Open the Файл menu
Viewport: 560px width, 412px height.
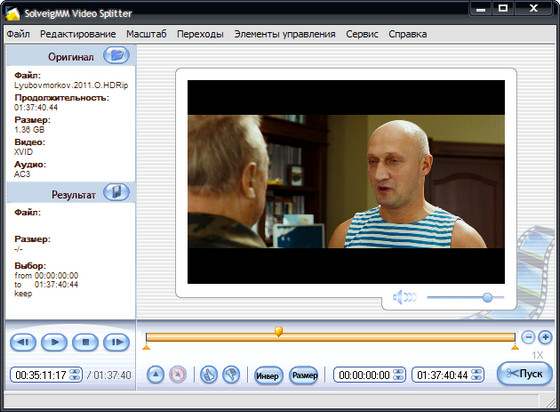tap(18, 34)
